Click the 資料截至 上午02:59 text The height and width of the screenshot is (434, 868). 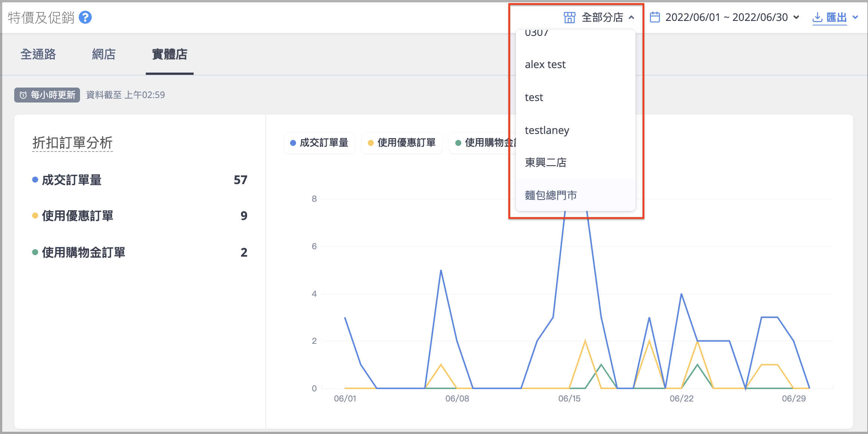126,95
